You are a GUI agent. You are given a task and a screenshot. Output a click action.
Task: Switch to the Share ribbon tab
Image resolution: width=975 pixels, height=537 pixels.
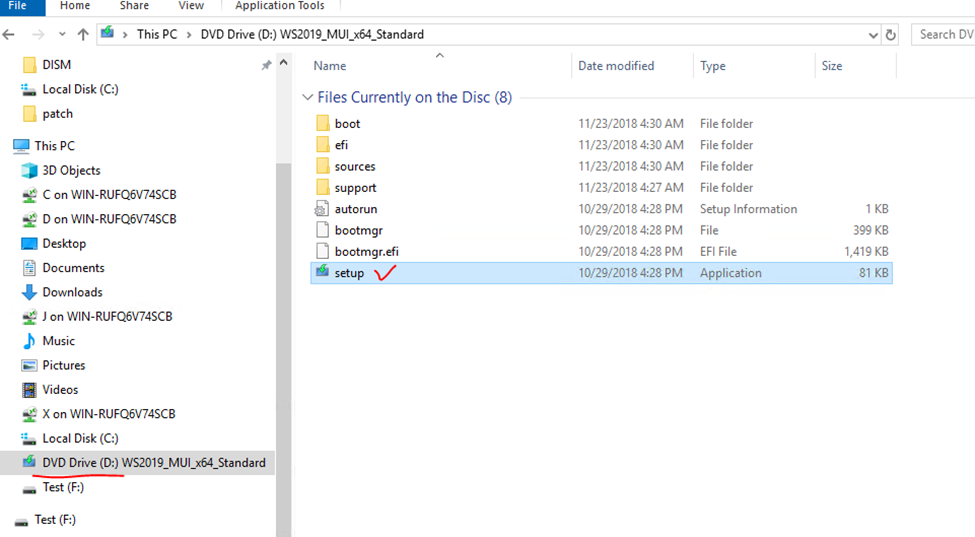click(x=134, y=6)
